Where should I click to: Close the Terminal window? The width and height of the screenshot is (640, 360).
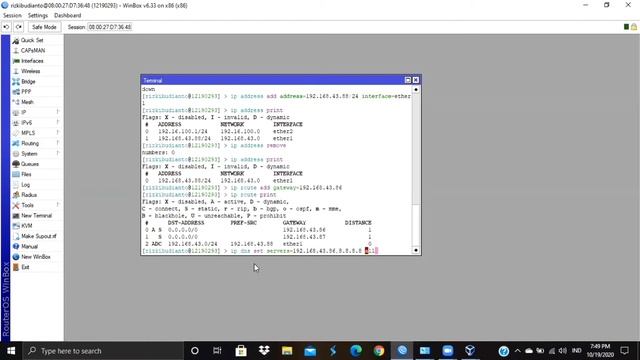pos(416,80)
